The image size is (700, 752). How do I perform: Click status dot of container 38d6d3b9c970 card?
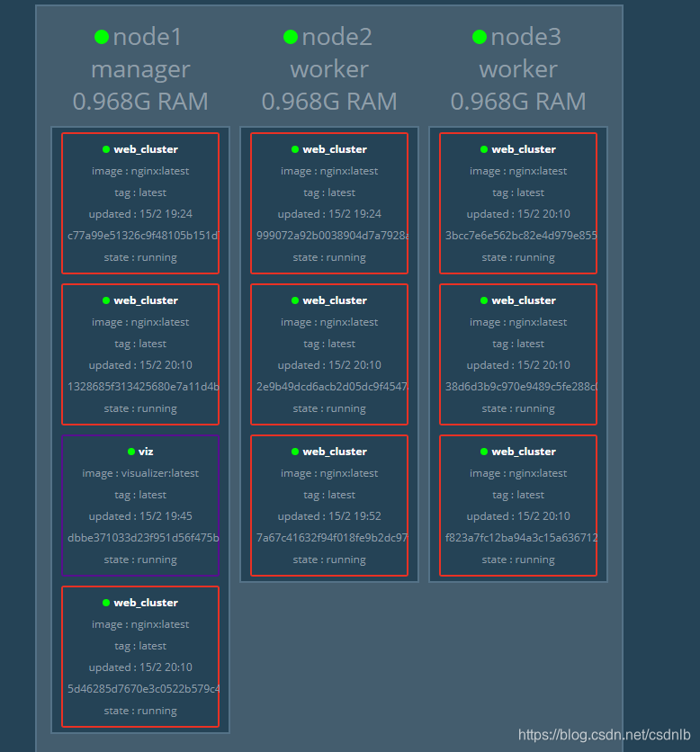pos(484,300)
